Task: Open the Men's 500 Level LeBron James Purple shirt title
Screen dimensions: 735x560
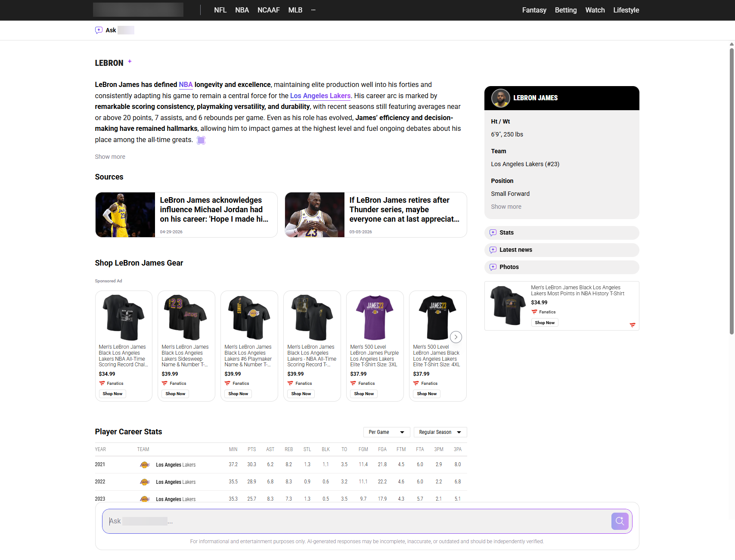Action: [x=374, y=356]
